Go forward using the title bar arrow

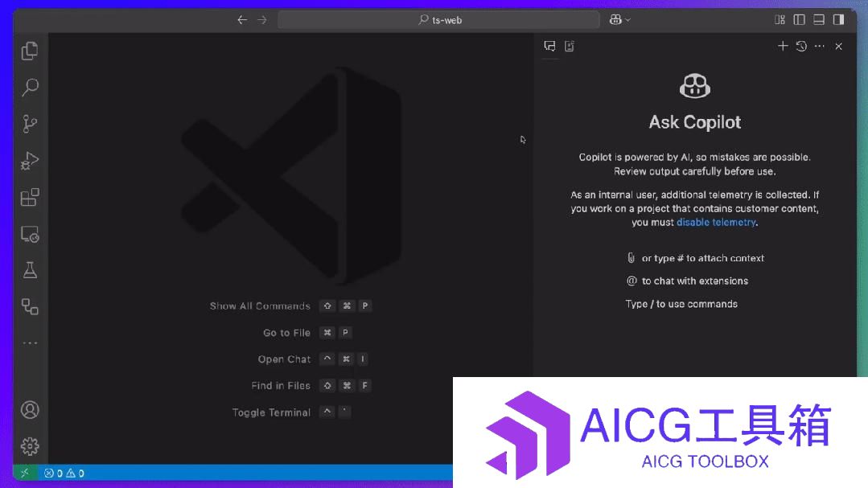click(261, 20)
